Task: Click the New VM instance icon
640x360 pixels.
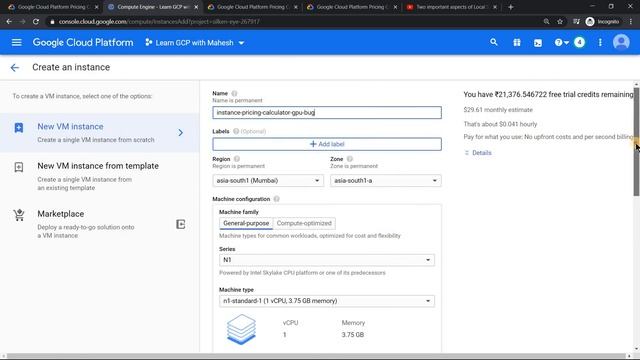Action: coord(19,128)
